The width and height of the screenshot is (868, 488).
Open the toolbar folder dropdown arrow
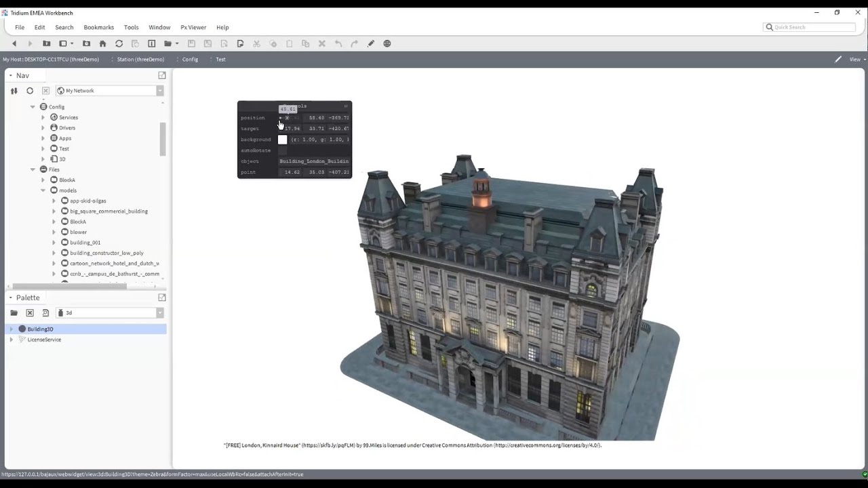click(x=177, y=43)
